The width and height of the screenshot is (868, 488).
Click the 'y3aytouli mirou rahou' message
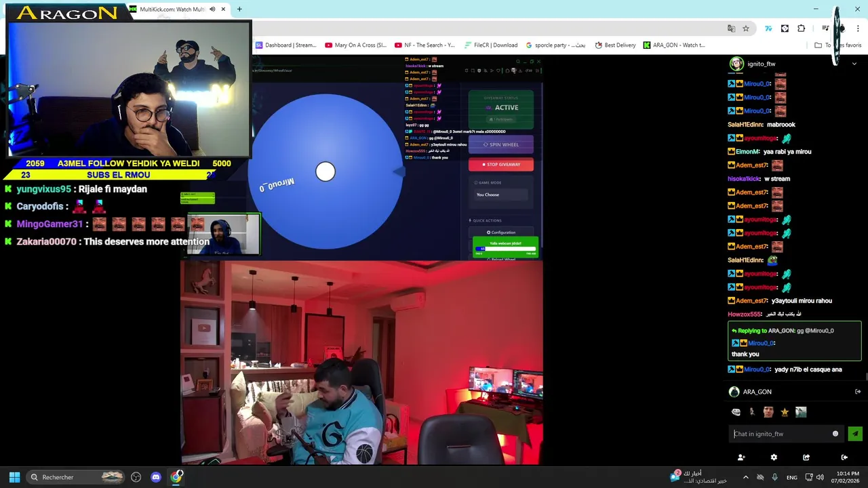click(x=802, y=301)
